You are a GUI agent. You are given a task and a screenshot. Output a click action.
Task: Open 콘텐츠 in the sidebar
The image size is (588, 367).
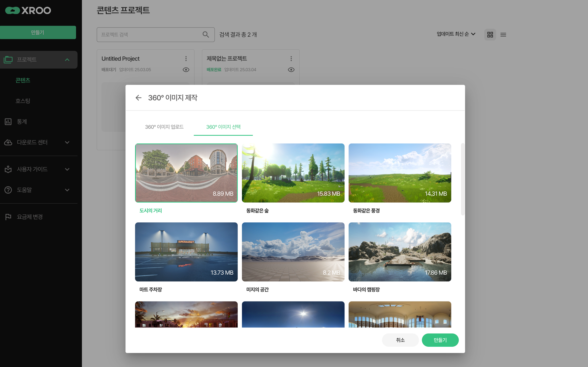coord(23,80)
